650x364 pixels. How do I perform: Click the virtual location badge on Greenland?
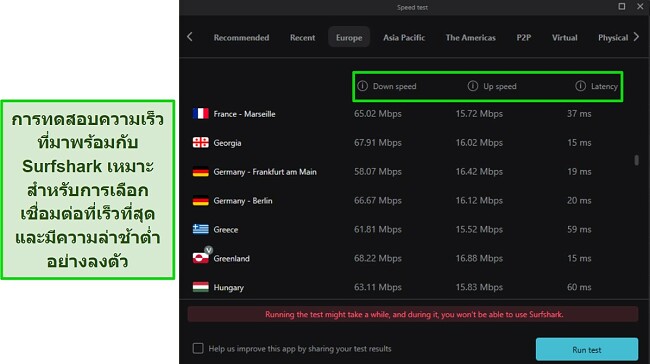(209, 250)
